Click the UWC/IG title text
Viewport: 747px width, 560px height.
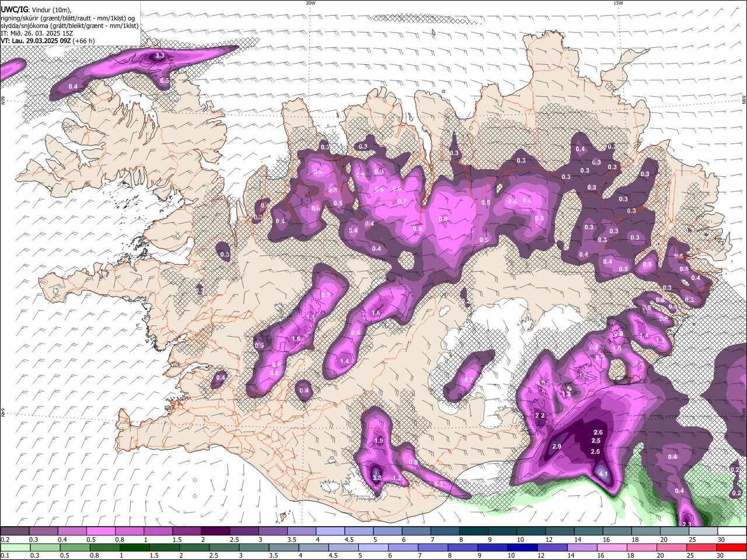tap(13, 10)
